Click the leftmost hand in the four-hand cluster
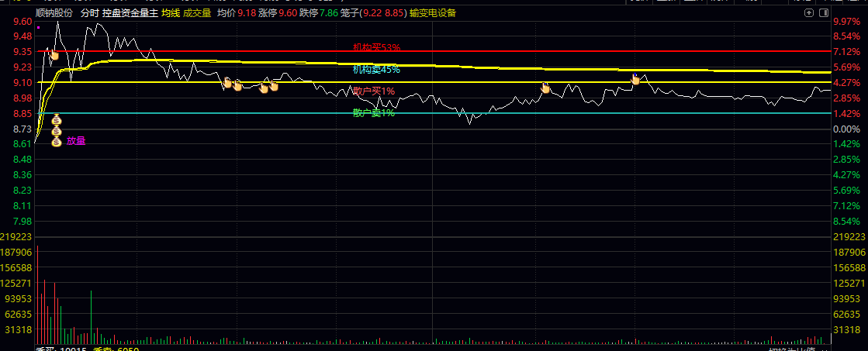Screen dimensions: 868x351 (x=227, y=83)
